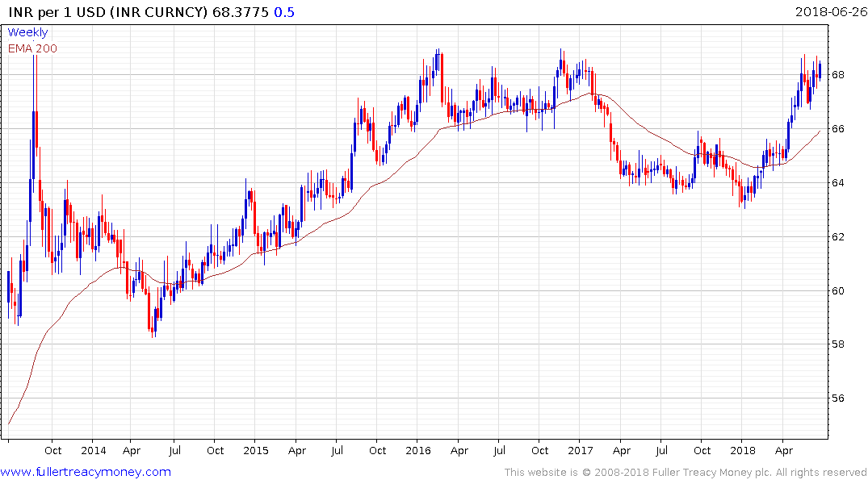Click the 2014 time axis label
The image size is (868, 484).
pos(94,450)
